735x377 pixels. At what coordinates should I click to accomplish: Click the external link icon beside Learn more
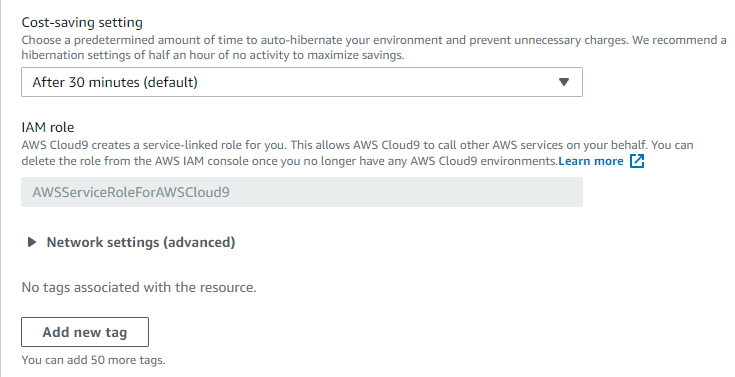[637, 161]
